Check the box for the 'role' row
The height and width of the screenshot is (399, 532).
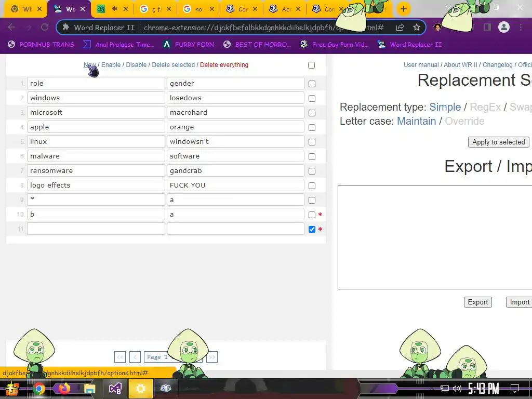(312, 84)
